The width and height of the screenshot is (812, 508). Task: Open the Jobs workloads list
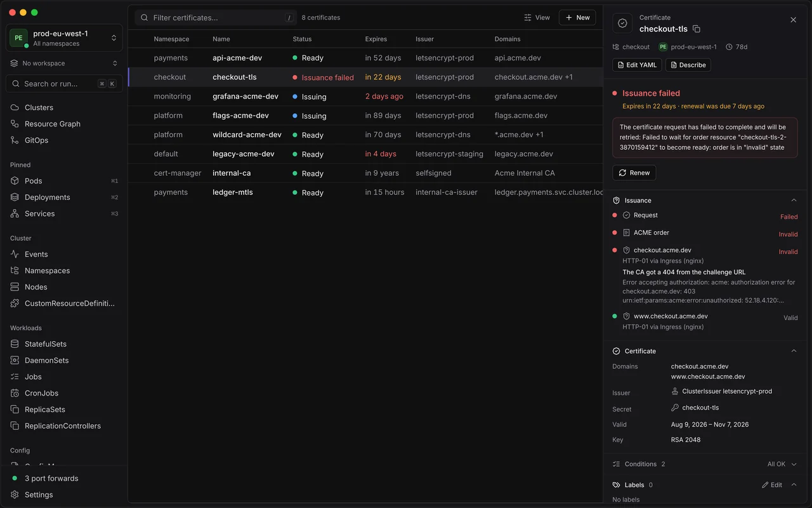coord(64,377)
